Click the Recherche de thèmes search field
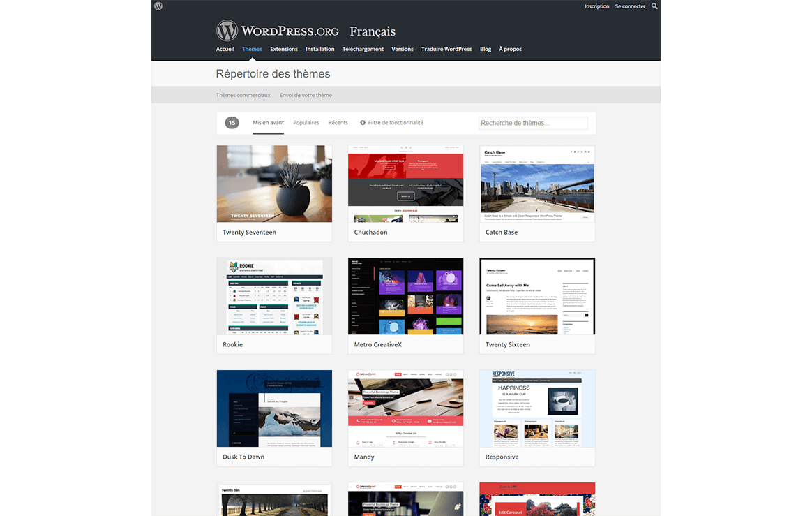The height and width of the screenshot is (516, 812). 533,123
